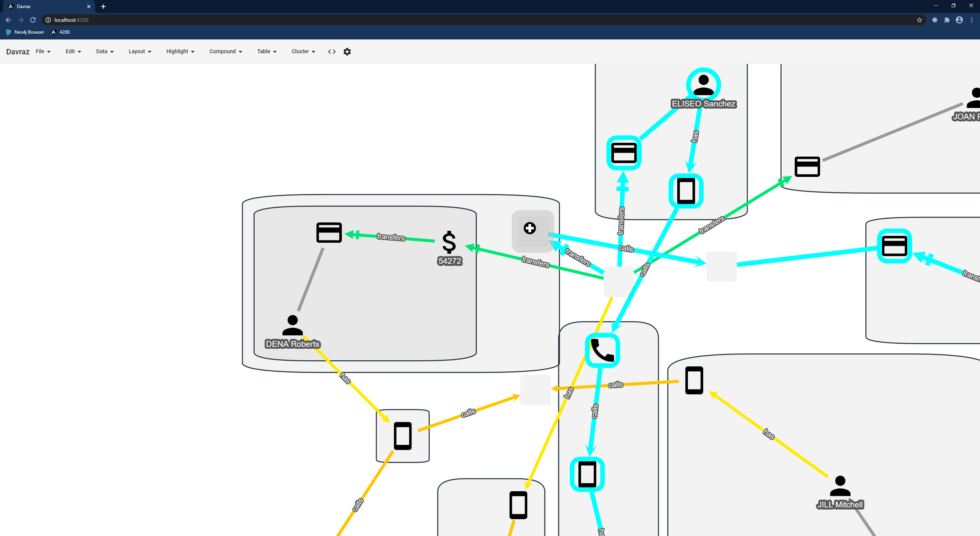980x536 pixels.
Task: Click the code brackets toolbar icon
Action: (332, 52)
